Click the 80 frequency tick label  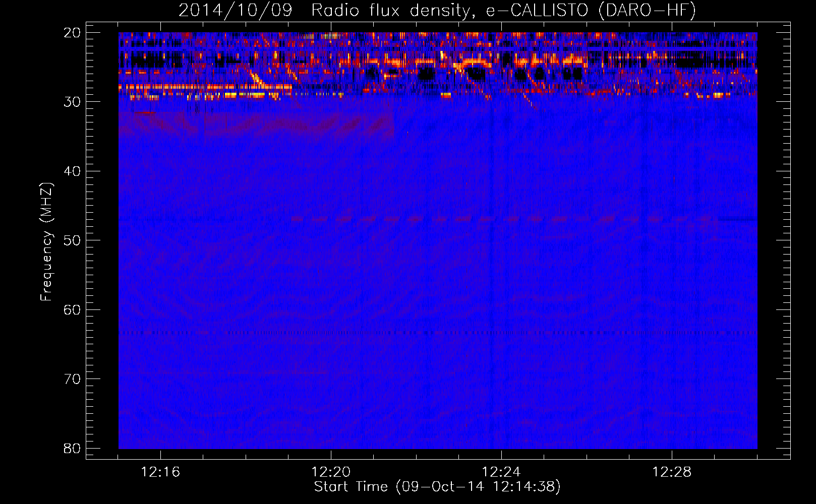coord(72,448)
